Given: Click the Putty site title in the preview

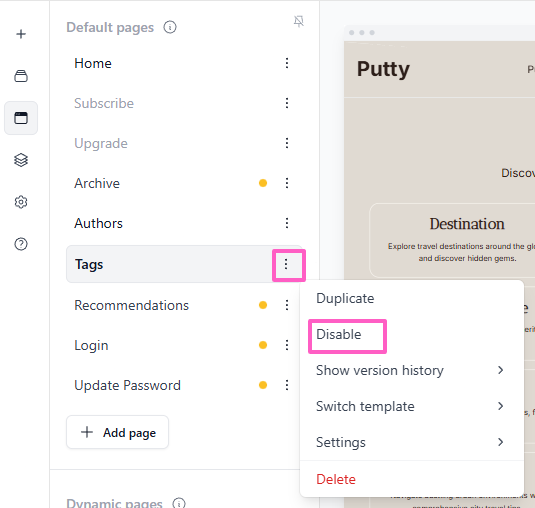Looking at the screenshot, I should (383, 69).
